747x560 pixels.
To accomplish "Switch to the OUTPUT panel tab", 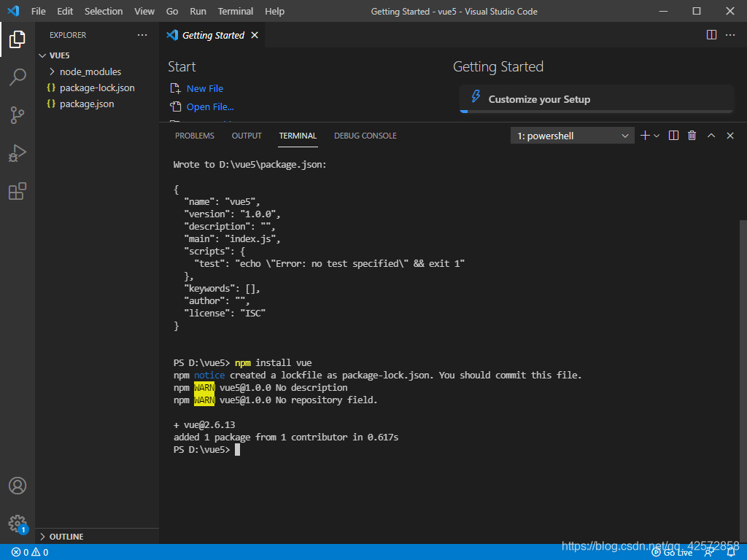I will pos(247,136).
